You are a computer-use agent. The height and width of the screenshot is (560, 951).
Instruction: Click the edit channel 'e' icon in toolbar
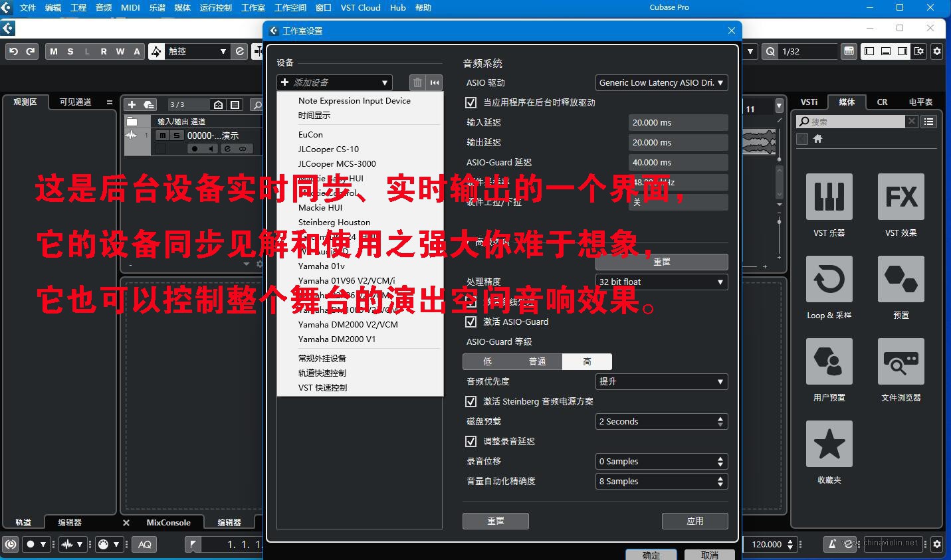[240, 51]
